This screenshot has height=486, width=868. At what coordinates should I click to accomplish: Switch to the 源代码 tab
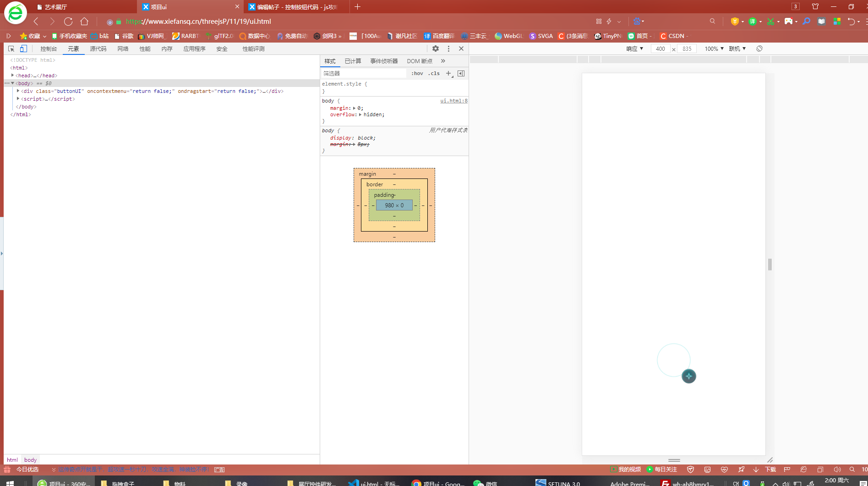(x=98, y=49)
